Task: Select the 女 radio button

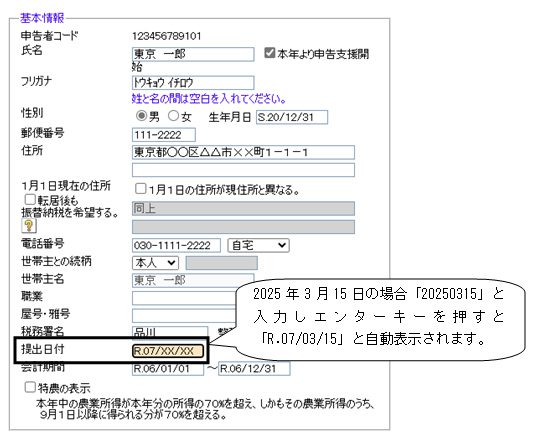Action: click(x=173, y=116)
